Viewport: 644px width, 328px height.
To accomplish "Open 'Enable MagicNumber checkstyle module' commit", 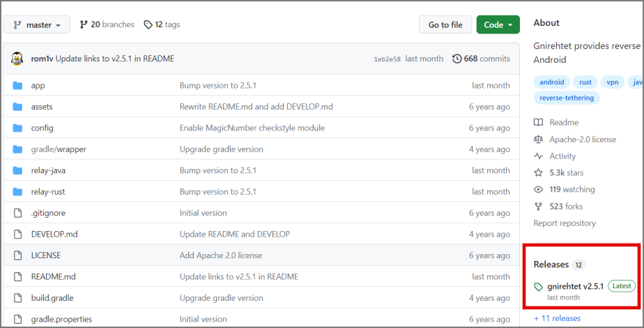I will coord(252,128).
